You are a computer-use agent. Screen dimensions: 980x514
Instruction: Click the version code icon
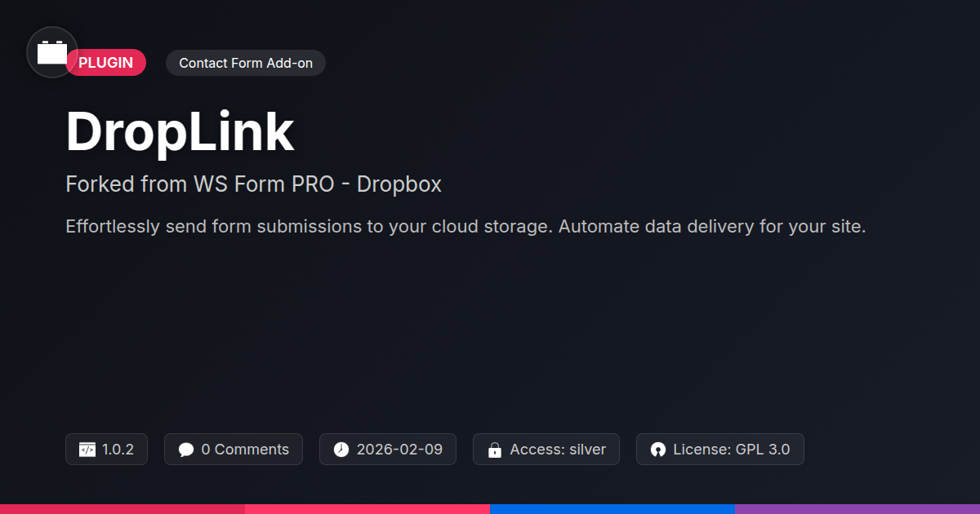87,450
